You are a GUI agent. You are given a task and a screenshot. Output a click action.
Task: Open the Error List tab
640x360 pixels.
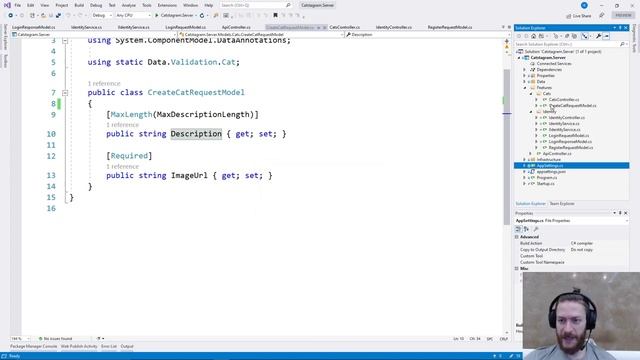[x=109, y=347]
